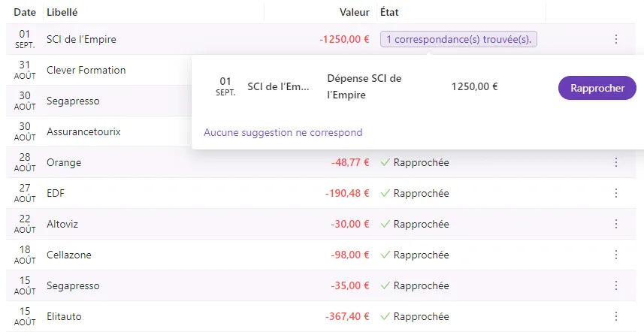Open the three-dot menu for the Elitauto row
Screen dimensions: 644x332
615,316
